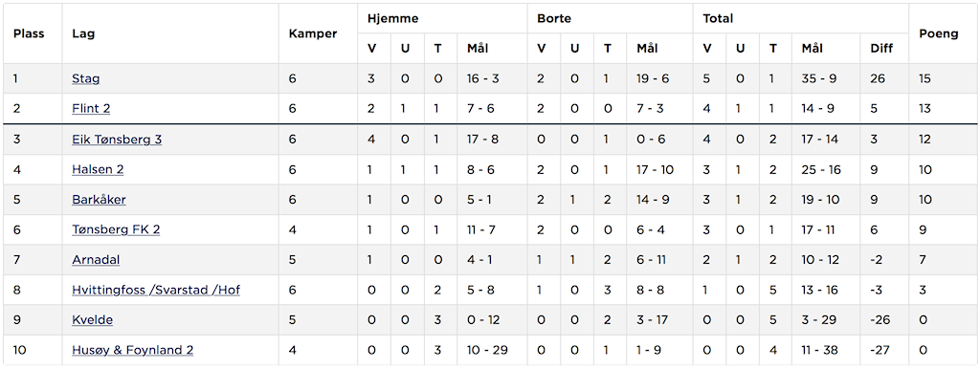Click the Husøy & Foynland 2 link

coord(132,350)
